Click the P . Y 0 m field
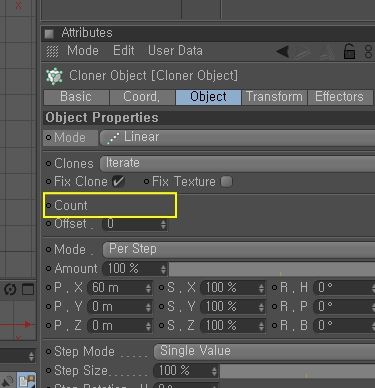Screen dimensions: 375x388 [120, 307]
